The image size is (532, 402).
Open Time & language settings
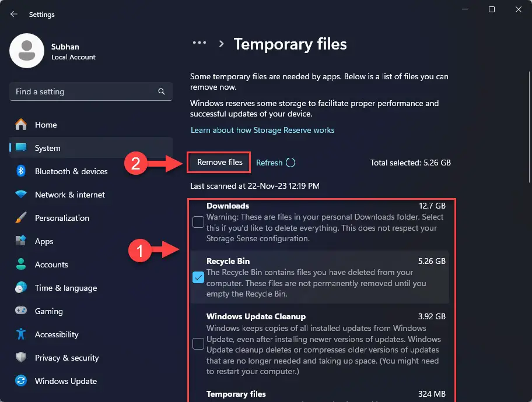click(91, 288)
